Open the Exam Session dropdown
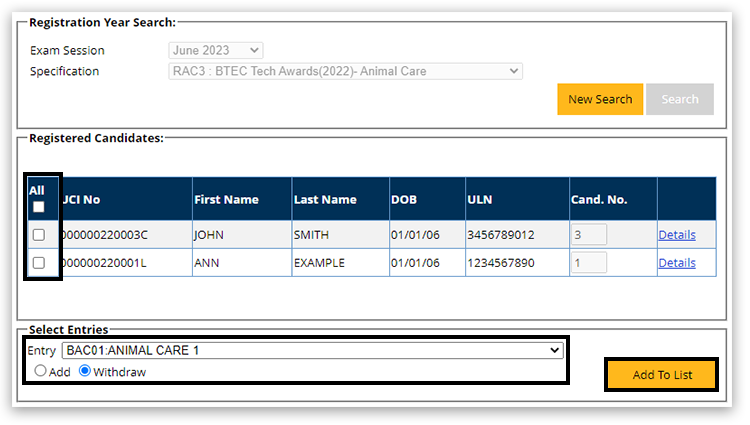 point(216,50)
